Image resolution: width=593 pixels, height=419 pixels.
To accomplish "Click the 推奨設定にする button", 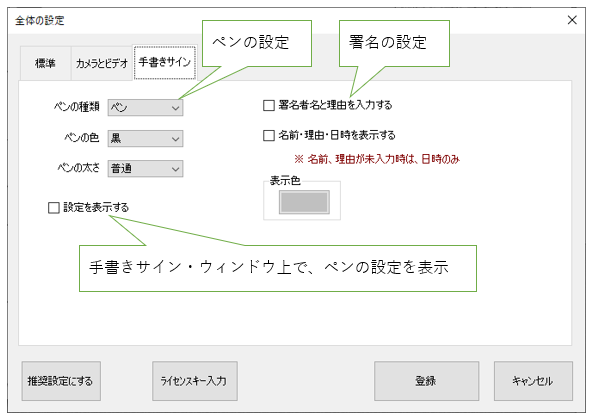I will (x=61, y=381).
